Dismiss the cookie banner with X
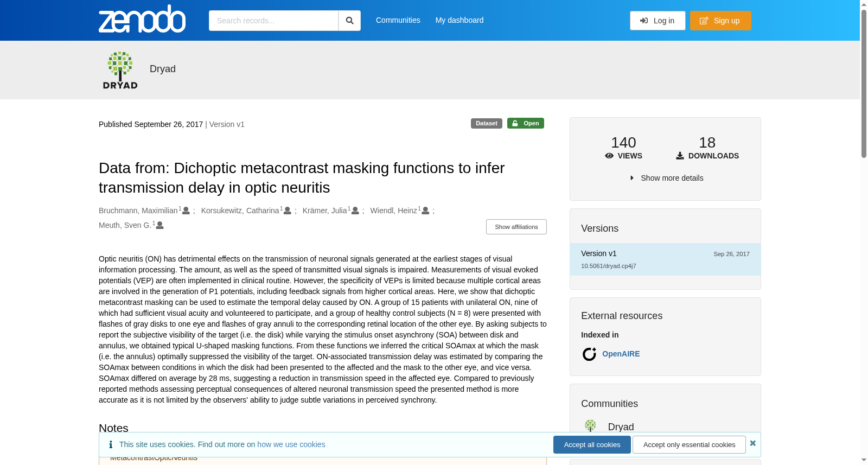 point(753,443)
